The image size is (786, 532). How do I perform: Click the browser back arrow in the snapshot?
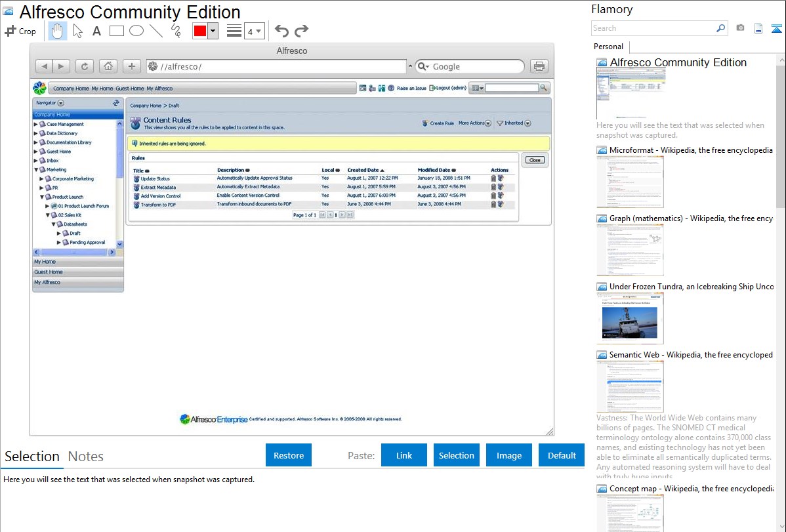45,66
